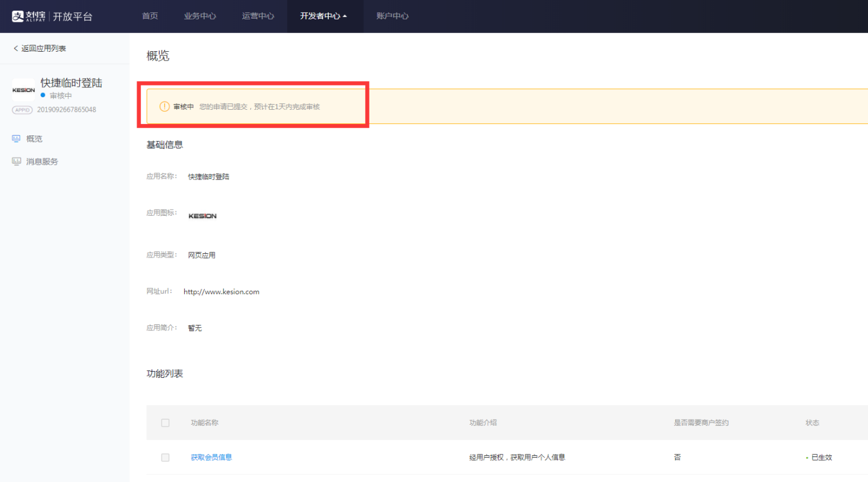This screenshot has height=482, width=868.
Task: Check the box for 获取会员信息 row
Action: (x=165, y=458)
